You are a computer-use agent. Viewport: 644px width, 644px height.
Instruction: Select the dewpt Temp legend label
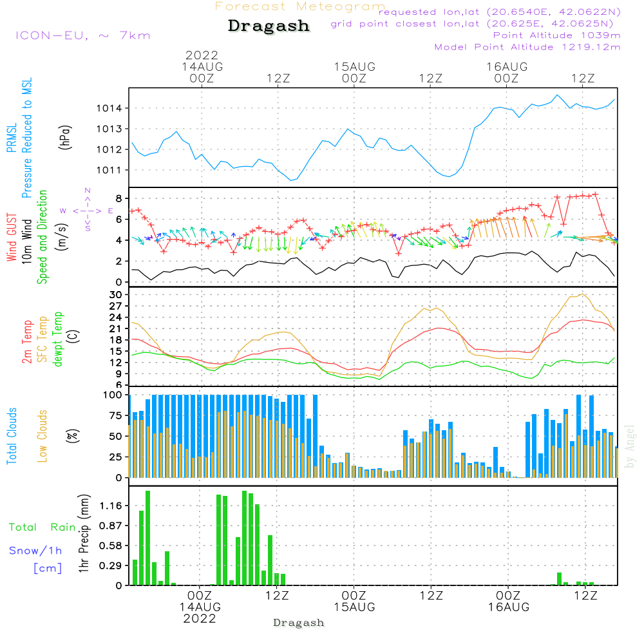pos(58,340)
